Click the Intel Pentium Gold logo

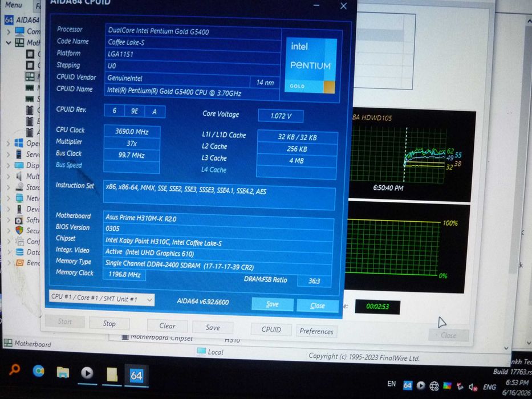click(311, 66)
